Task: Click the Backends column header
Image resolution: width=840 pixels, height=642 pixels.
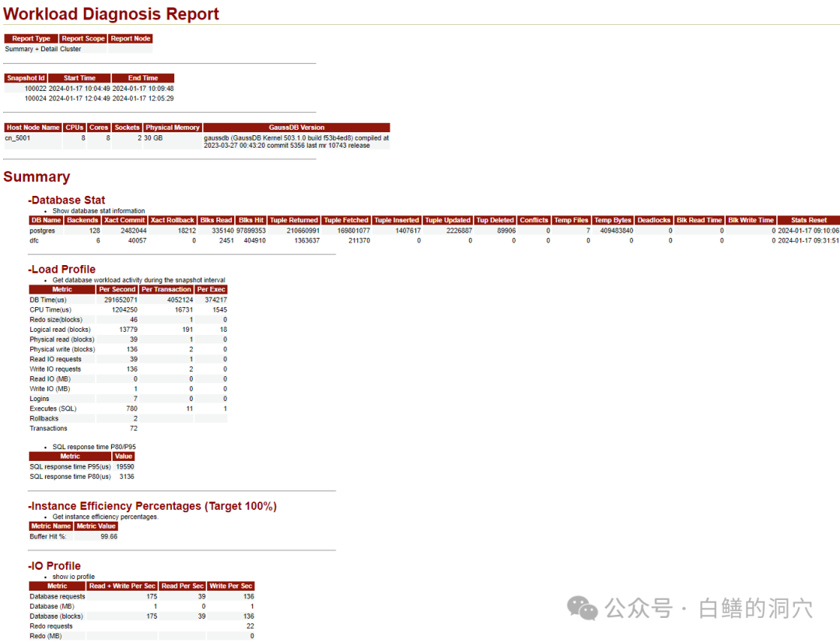Action: pyautogui.click(x=82, y=220)
